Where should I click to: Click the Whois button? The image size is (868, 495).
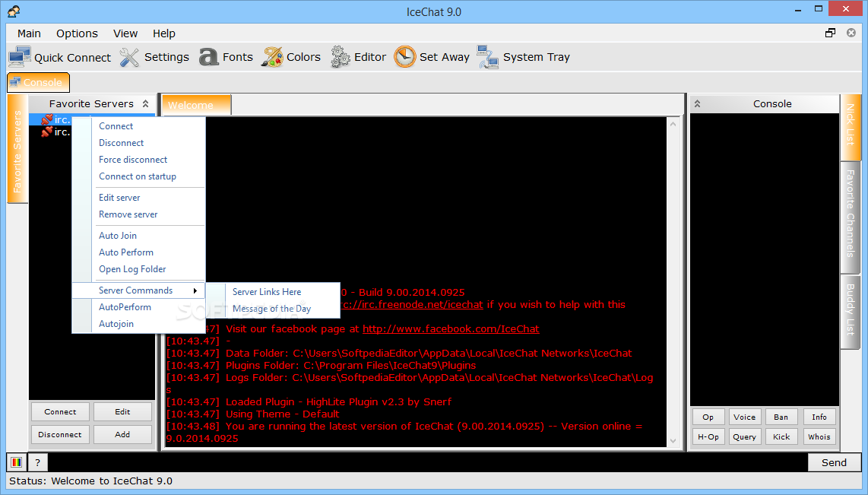tap(819, 437)
